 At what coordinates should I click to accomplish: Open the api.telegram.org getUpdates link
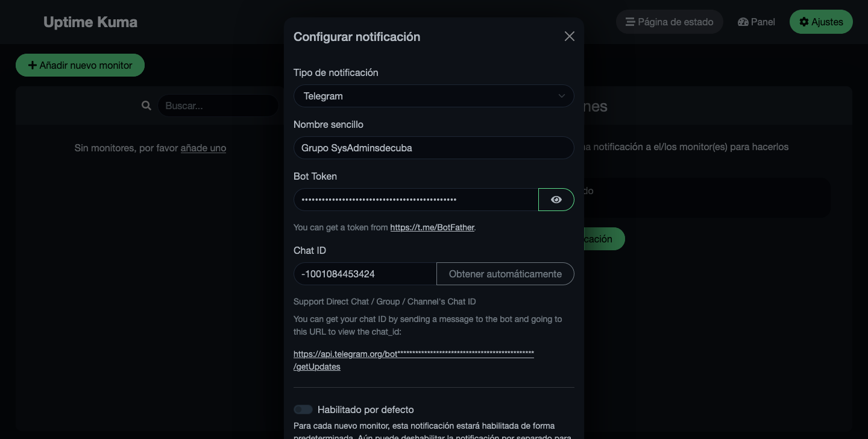(x=414, y=360)
